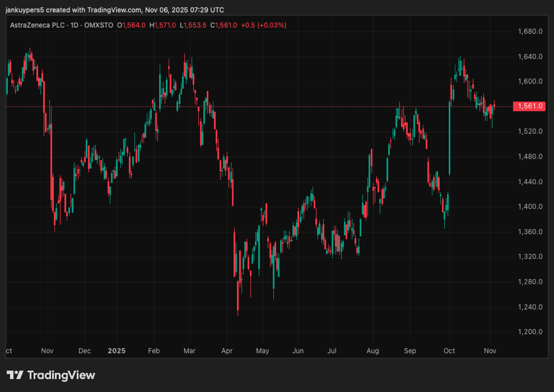Click the Jul label on time axis
This screenshot has width=554, height=392.
pos(332,351)
